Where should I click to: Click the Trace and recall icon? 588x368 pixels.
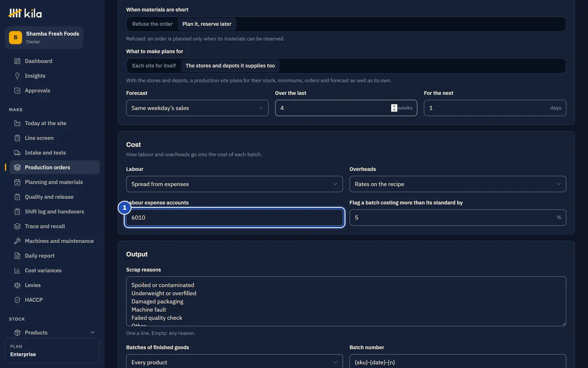click(x=17, y=226)
